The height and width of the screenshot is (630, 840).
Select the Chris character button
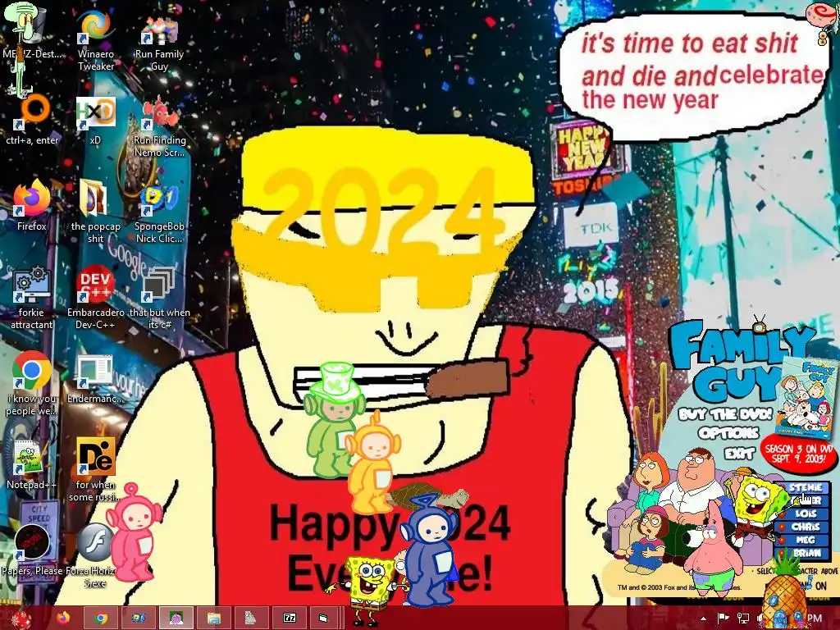pyautogui.click(x=806, y=527)
